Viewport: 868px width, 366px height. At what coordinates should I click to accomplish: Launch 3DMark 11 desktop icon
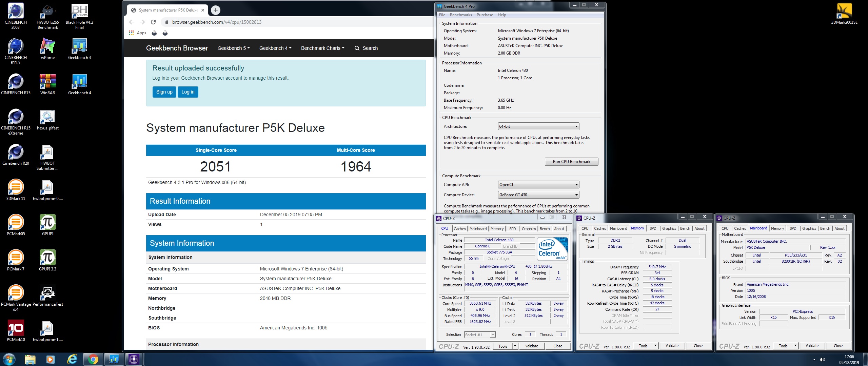tap(16, 190)
